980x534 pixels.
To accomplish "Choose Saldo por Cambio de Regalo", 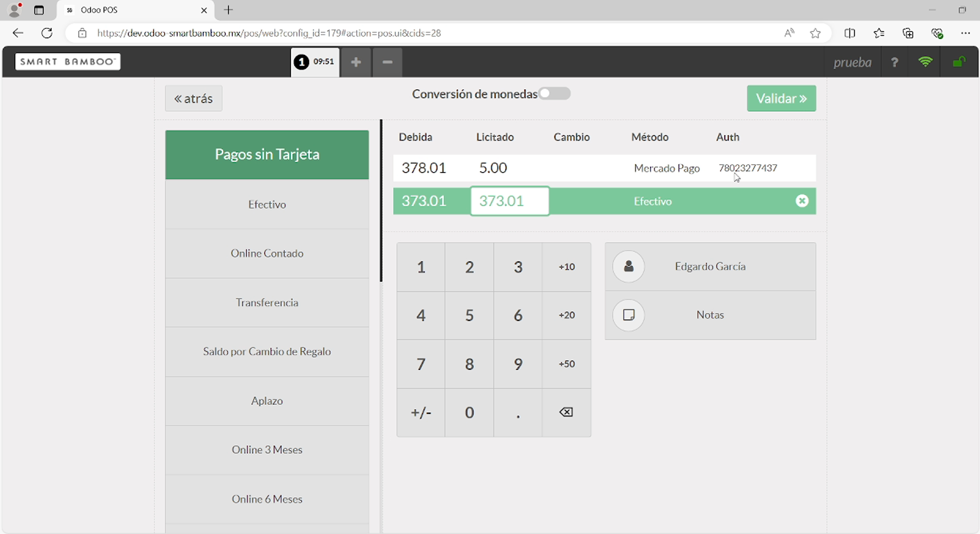I will pyautogui.click(x=267, y=351).
